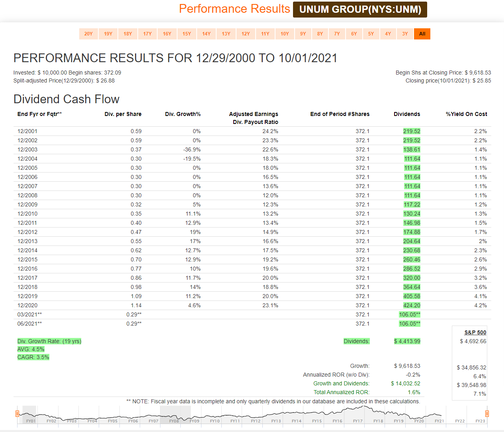This screenshot has height=432, width=504.
Task: Click the active All period tab
Action: (x=422, y=34)
